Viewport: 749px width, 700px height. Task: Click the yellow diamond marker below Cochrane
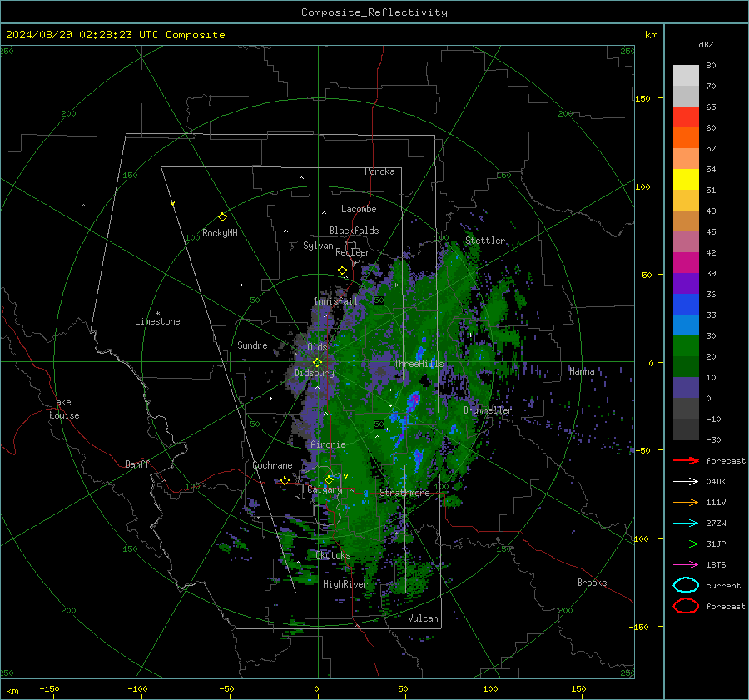(x=285, y=480)
